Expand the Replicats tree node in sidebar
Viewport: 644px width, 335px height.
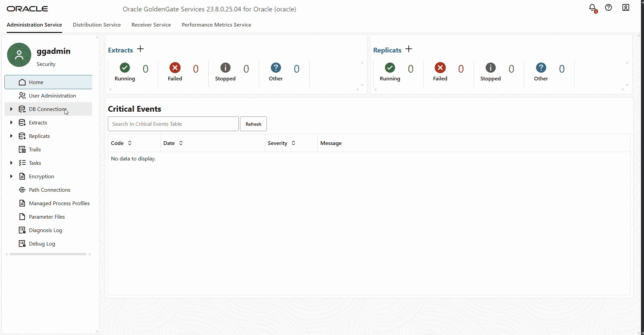tap(11, 136)
